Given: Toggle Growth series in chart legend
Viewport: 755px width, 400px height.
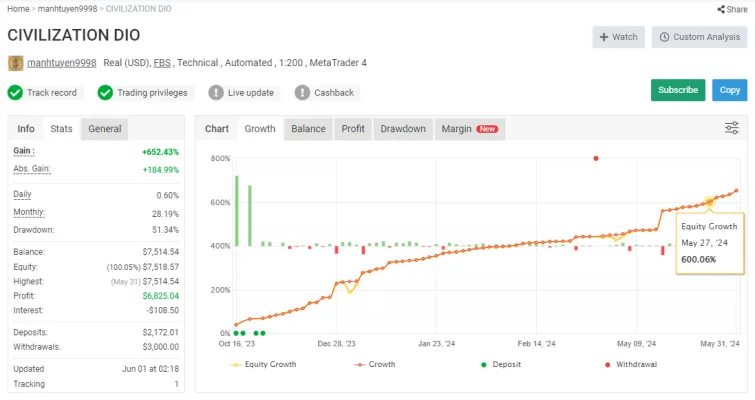Looking at the screenshot, I should [x=375, y=364].
